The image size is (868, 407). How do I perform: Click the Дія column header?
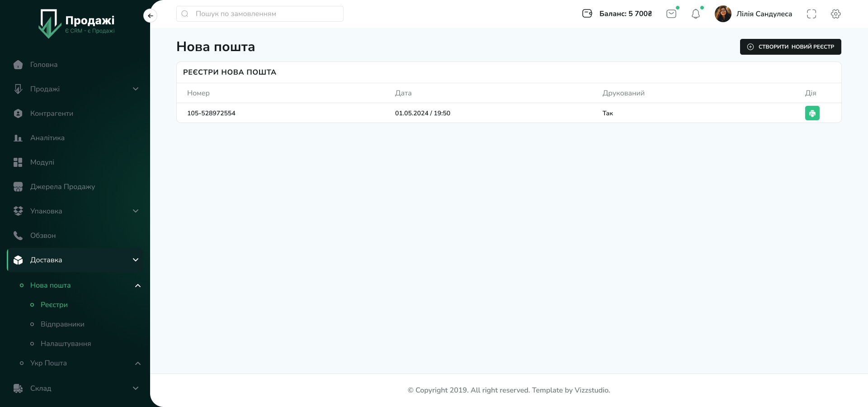811,93
